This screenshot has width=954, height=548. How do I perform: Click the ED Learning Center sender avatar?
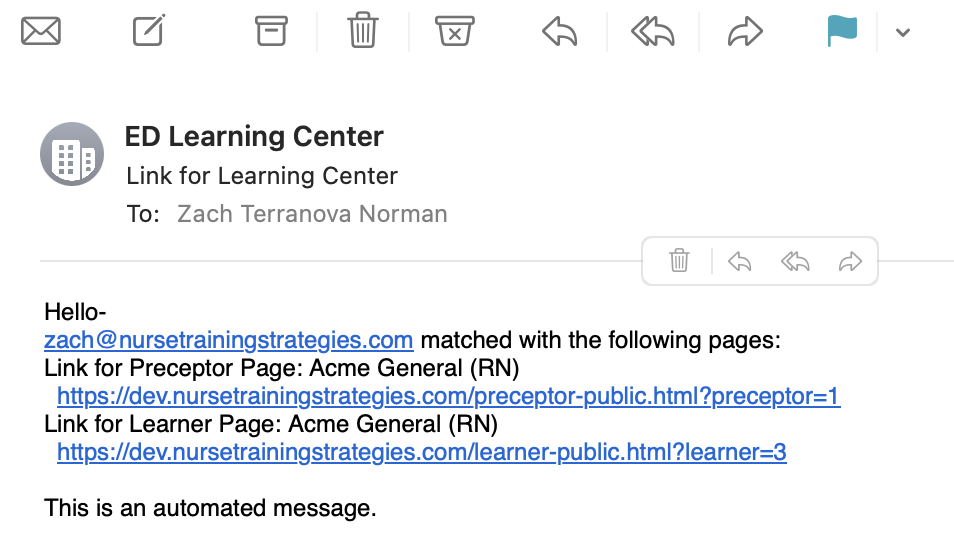[72, 154]
